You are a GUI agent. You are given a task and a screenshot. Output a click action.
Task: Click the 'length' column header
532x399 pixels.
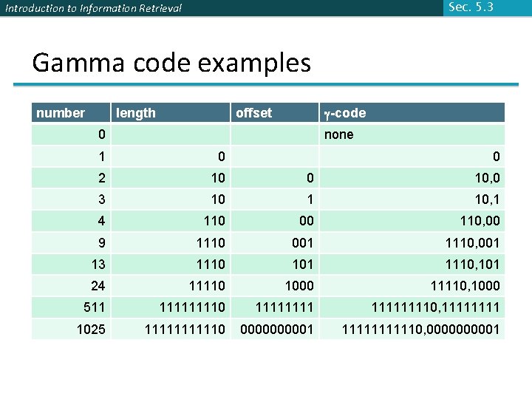click(x=171, y=112)
